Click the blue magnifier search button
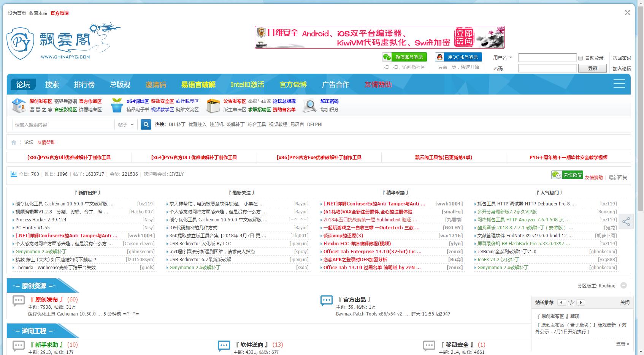 (146, 125)
